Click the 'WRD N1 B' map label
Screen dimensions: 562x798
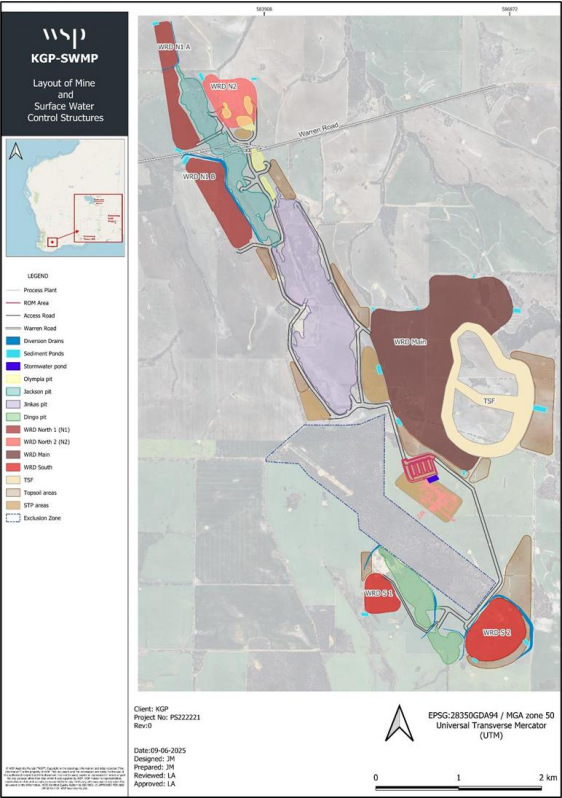tap(199, 177)
